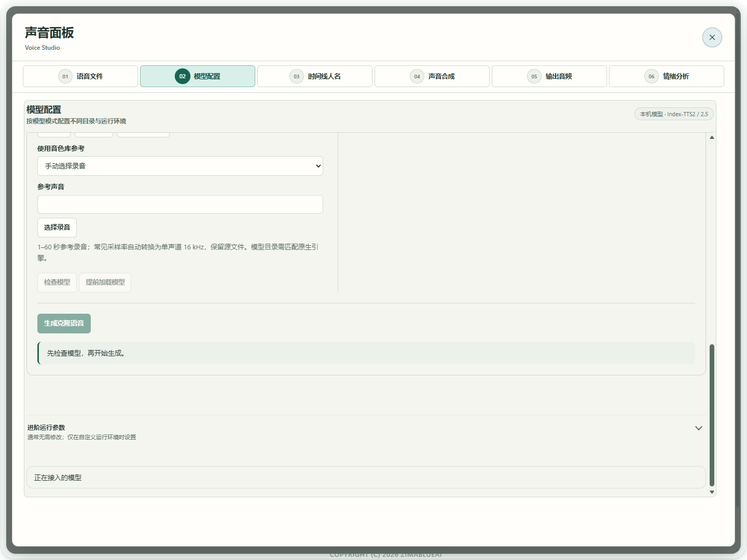Click the Voice Studio subtitle
This screenshot has width=747, height=560.
(43, 48)
